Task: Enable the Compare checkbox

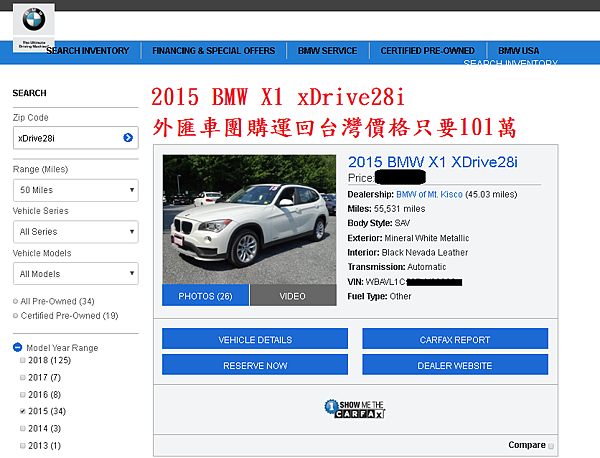Action: (551, 446)
